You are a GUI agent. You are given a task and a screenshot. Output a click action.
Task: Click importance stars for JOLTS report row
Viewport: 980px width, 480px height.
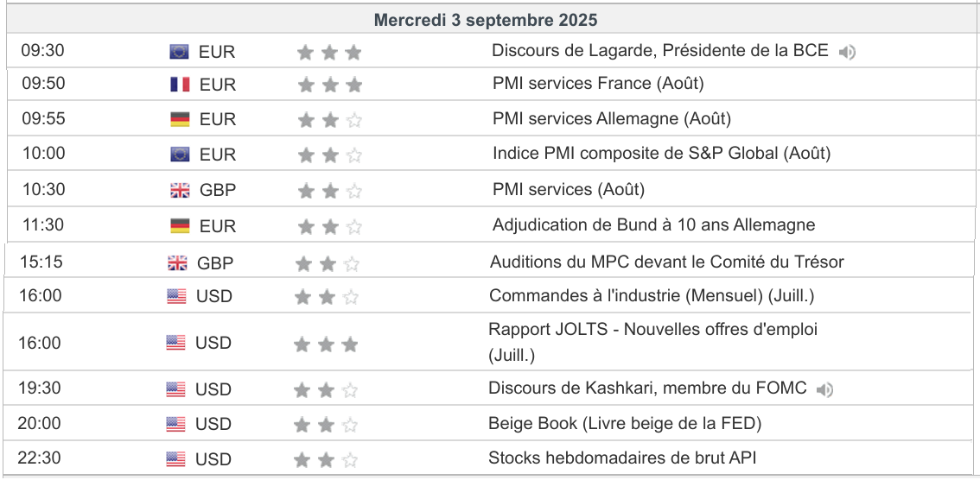tap(326, 345)
